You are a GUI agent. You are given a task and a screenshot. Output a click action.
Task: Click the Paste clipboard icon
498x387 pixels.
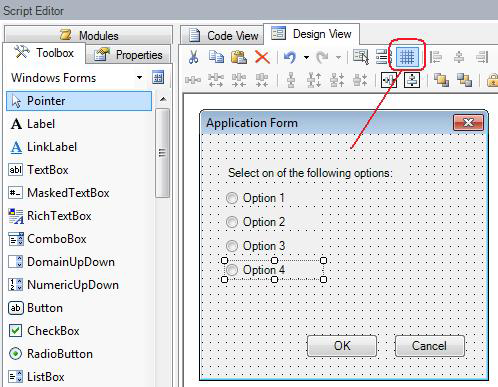point(239,57)
